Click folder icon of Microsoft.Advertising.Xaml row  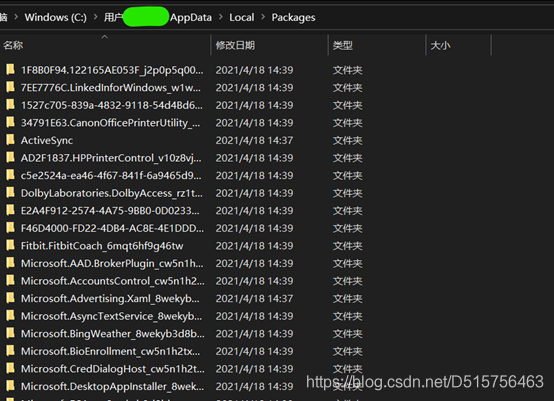pyautogui.click(x=10, y=298)
